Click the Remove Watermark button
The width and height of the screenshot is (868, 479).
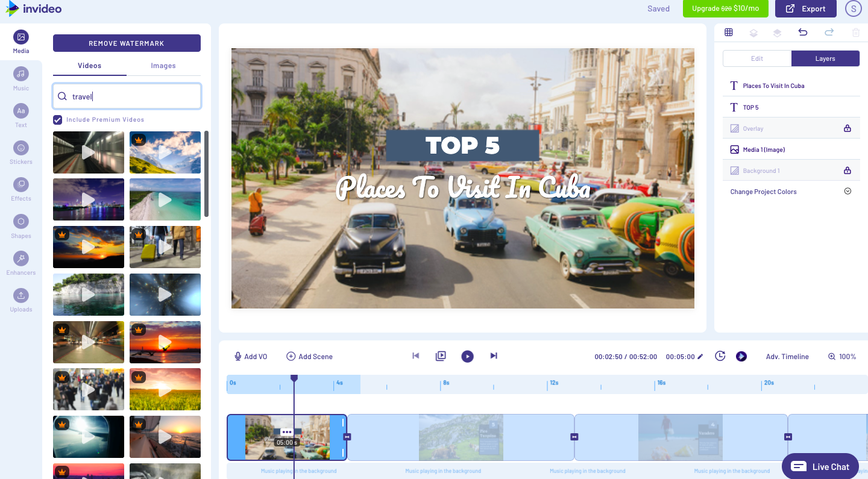pos(127,43)
